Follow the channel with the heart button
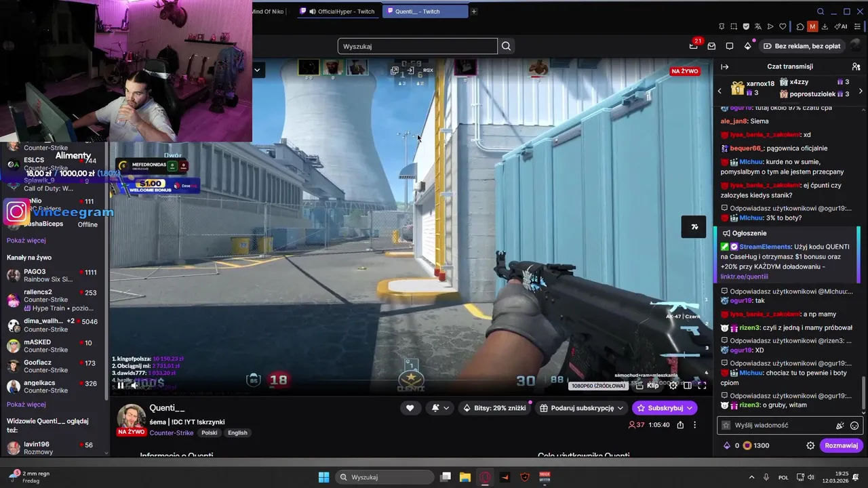 [x=410, y=407]
